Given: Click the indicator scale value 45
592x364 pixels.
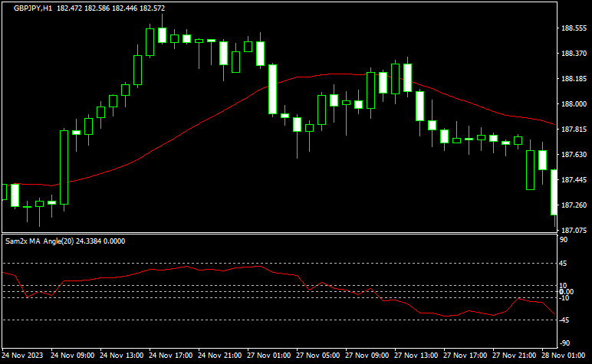Looking at the screenshot, I should (x=563, y=264).
